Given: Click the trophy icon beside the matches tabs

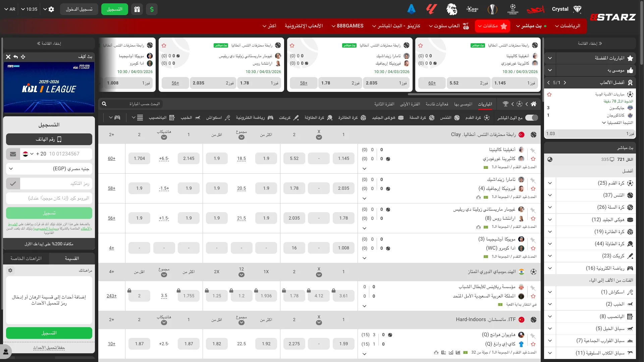Looking at the screenshot, I should coord(505,104).
